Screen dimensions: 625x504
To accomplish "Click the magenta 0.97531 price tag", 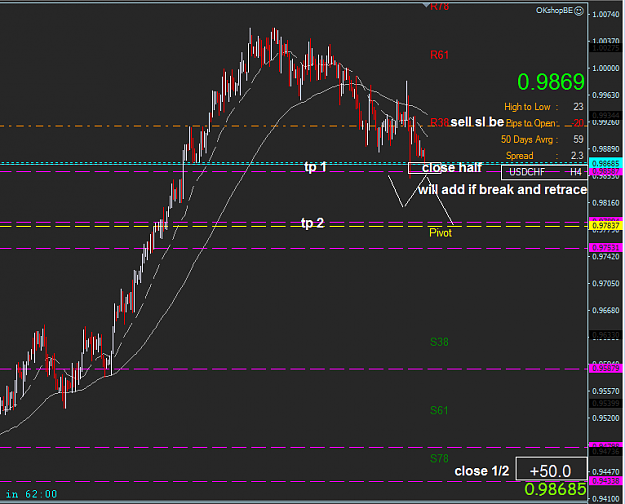I will (606, 248).
